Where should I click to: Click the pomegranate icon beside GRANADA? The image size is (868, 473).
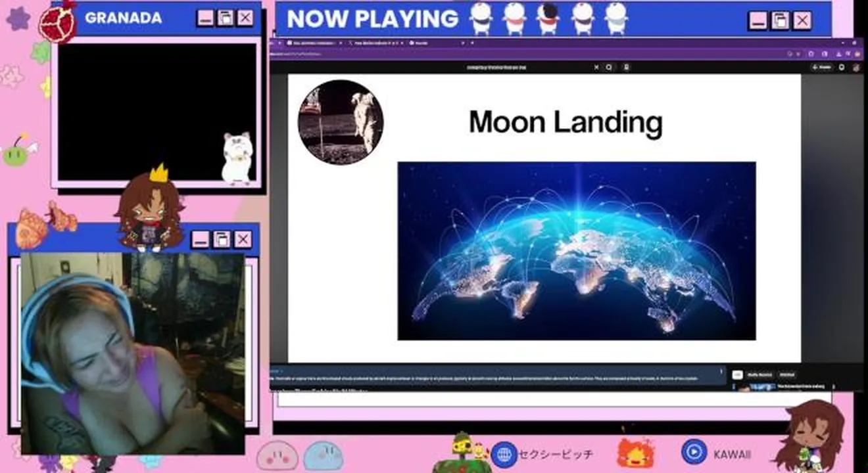58,22
